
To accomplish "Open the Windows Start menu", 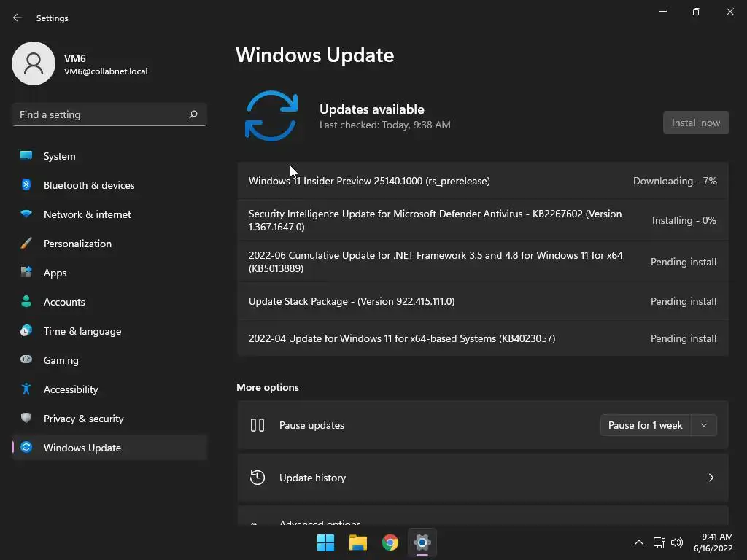I will pyautogui.click(x=325, y=542).
